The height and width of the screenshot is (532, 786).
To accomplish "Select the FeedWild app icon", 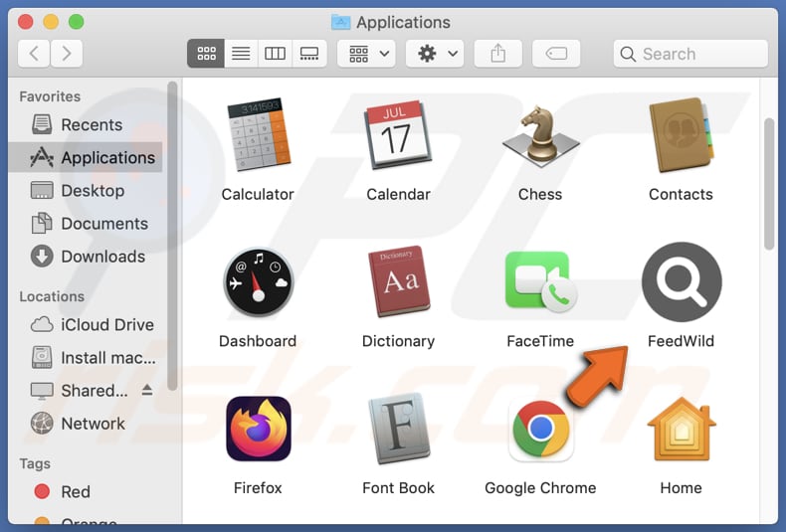I will point(682,281).
